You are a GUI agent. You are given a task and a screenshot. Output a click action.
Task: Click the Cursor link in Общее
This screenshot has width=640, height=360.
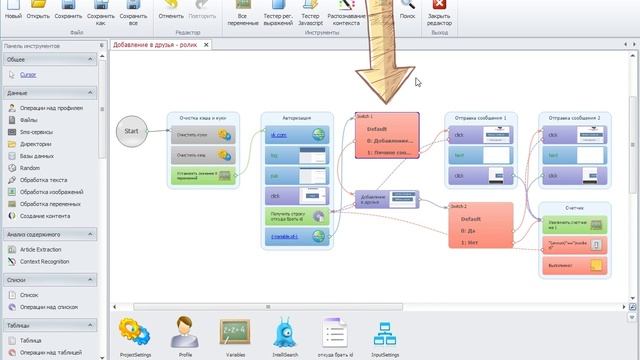(28, 75)
